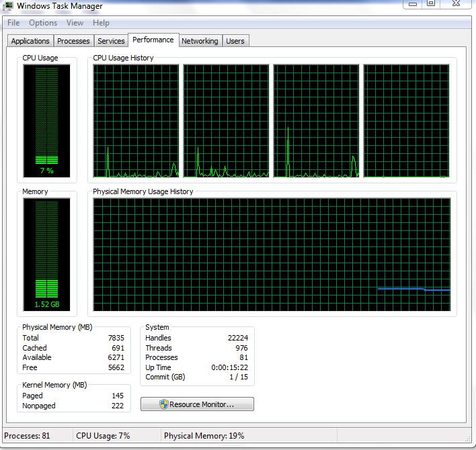The image size is (476, 450).
Task: Click the Cached memory value 691
Action: pyautogui.click(x=118, y=348)
